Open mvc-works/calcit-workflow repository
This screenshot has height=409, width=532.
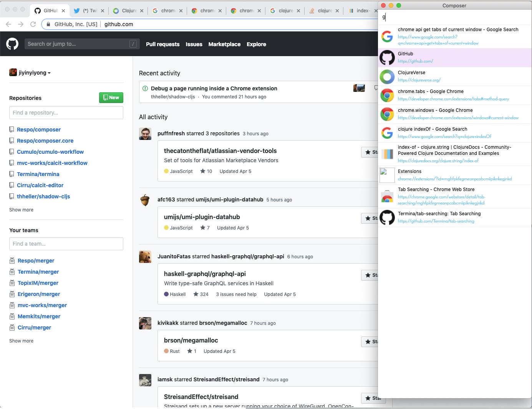52,163
